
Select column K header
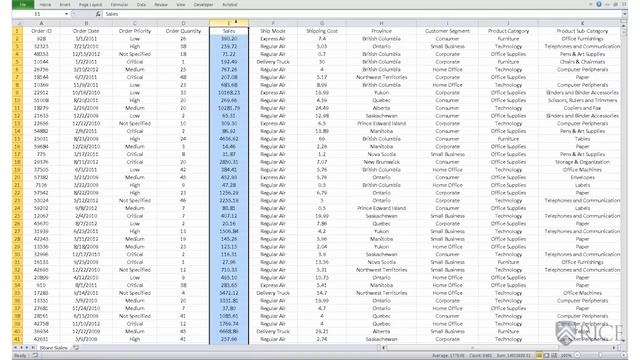pyautogui.click(x=582, y=23)
